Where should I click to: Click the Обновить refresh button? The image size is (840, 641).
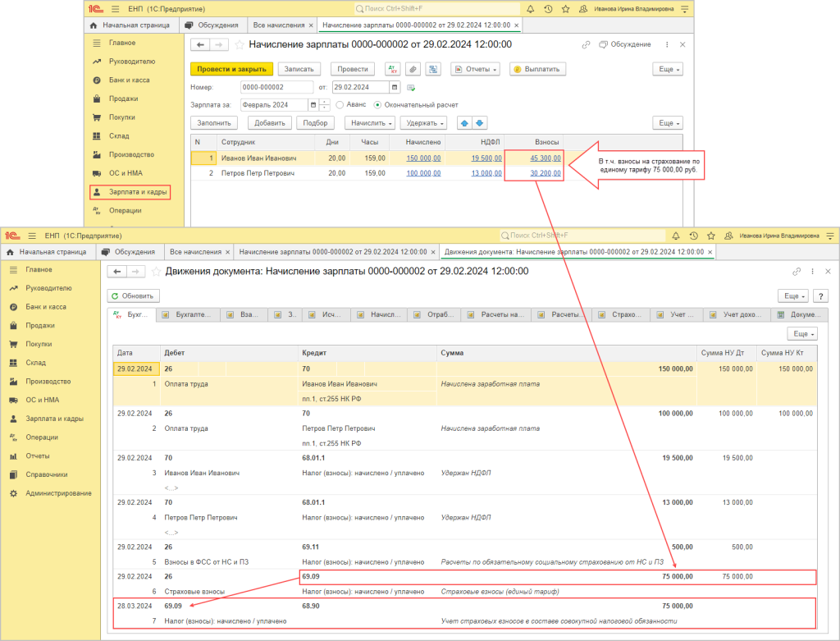tap(134, 295)
